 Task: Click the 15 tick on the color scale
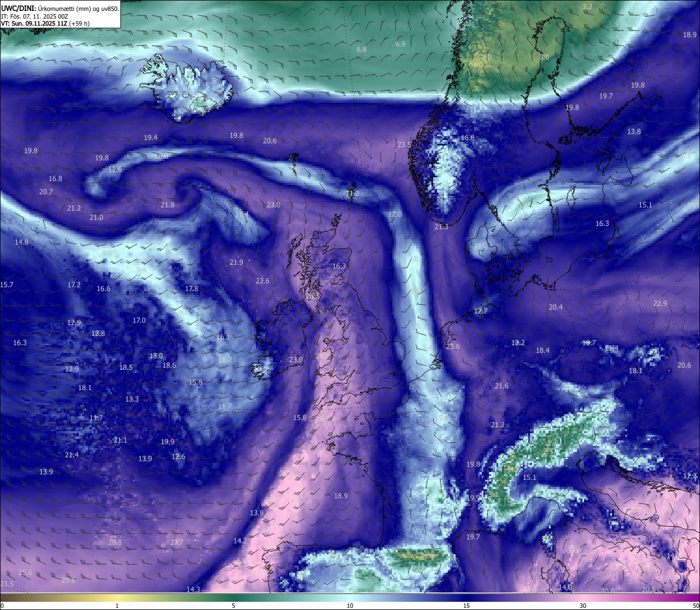tap(466, 606)
